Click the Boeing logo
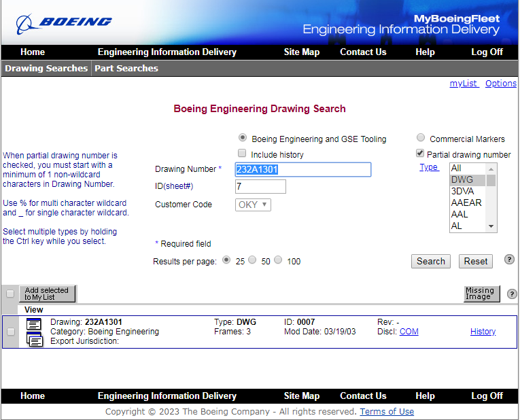520x420 pixels. coord(64,24)
